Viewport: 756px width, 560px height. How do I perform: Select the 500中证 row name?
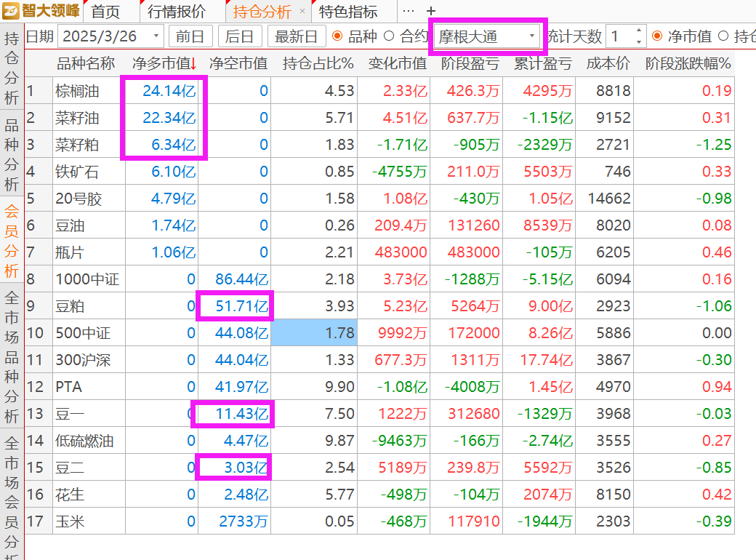coord(83,333)
